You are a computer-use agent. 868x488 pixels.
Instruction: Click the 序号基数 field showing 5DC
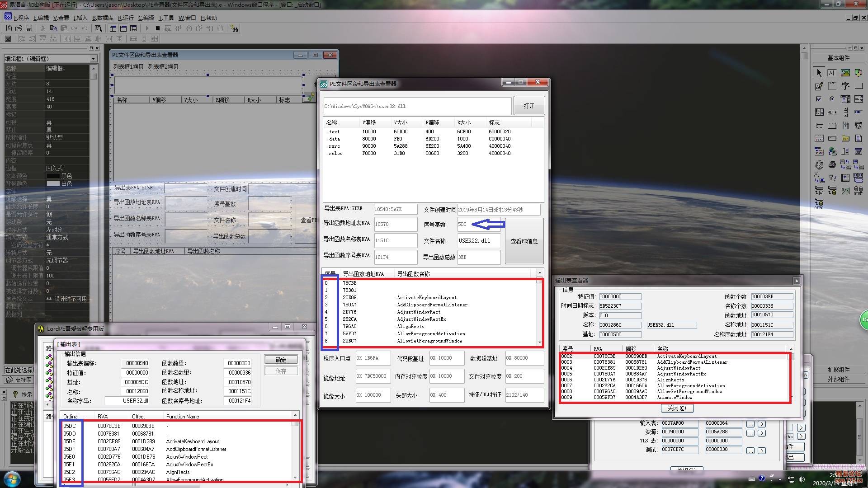point(479,224)
